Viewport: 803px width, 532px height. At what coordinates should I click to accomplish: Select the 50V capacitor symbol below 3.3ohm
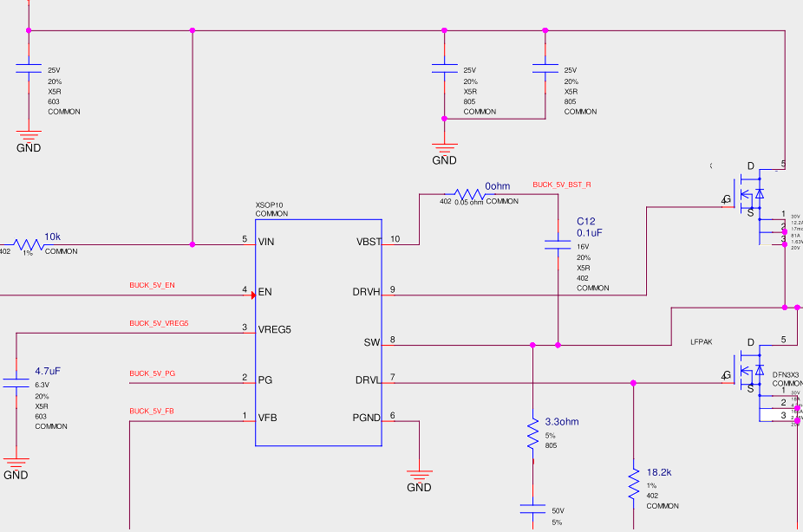[532, 509]
